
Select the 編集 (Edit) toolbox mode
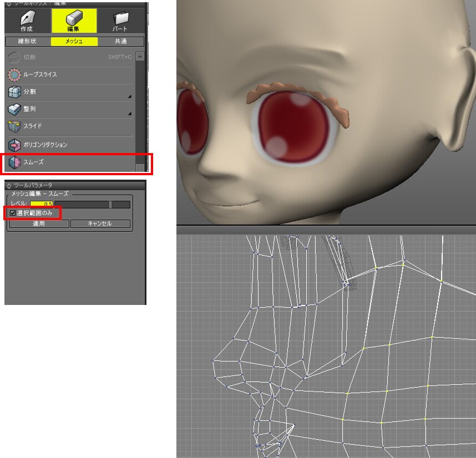74,21
